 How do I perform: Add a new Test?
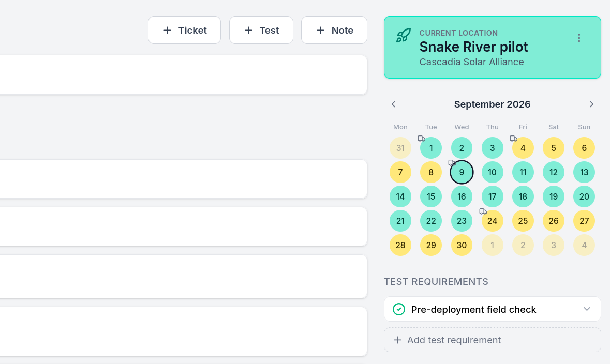[x=261, y=30]
